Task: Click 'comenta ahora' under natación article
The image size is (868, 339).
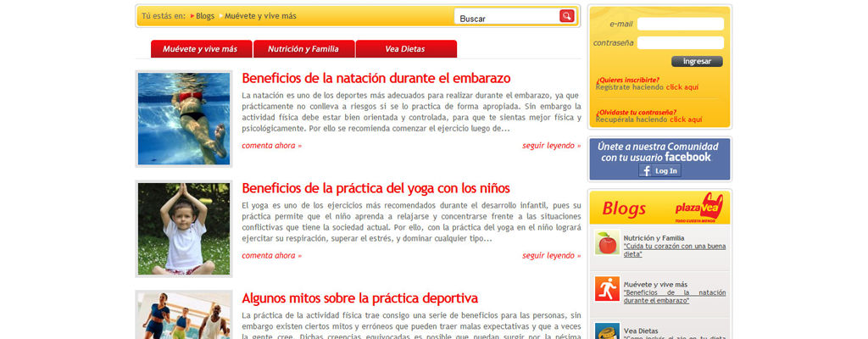Action: click(x=272, y=146)
